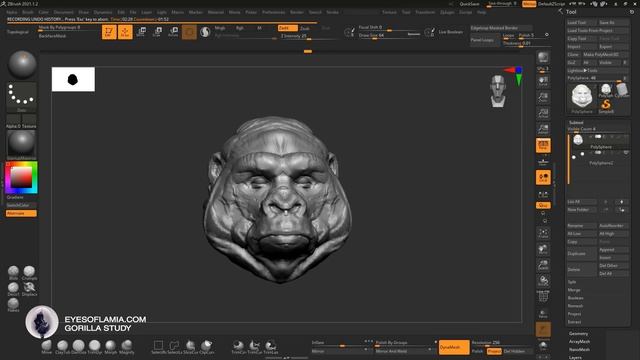Click the Draw Size slider
Screen dimensions: 640x360
point(389,36)
